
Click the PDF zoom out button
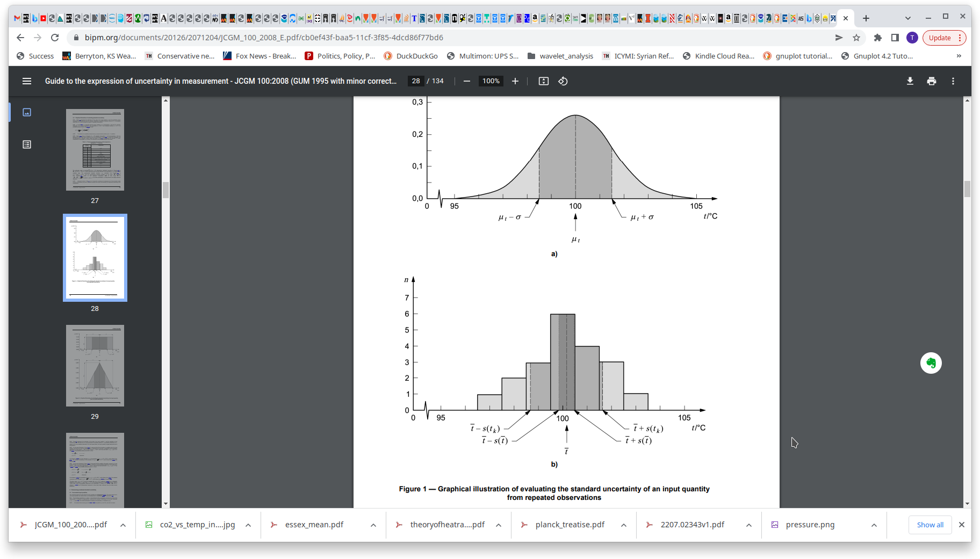467,81
